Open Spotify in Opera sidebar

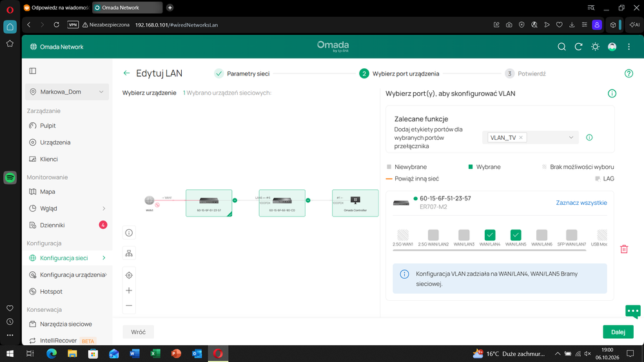pos(10,178)
